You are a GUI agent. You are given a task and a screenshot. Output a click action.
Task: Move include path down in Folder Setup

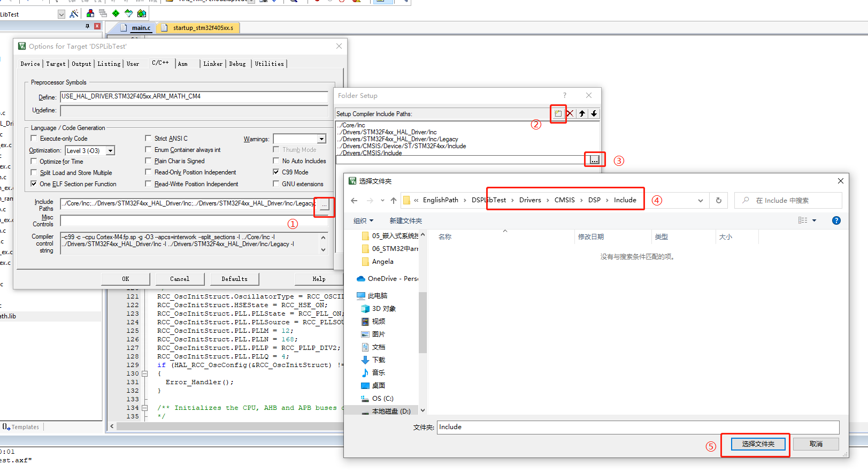point(594,113)
